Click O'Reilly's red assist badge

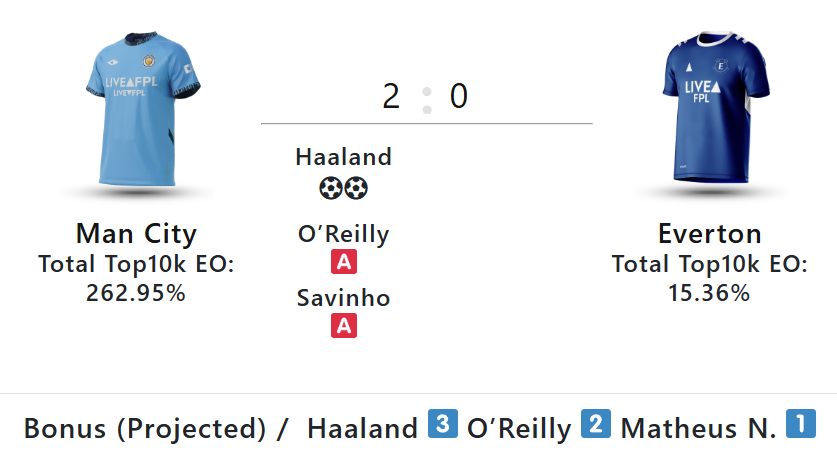coord(344,263)
